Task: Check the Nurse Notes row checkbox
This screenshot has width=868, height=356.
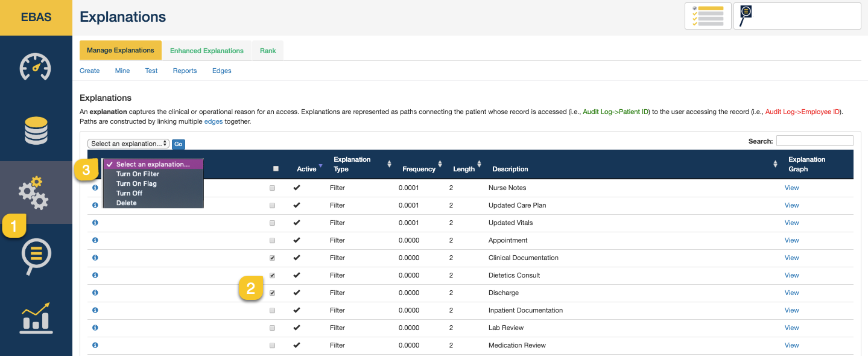Action: point(272,188)
